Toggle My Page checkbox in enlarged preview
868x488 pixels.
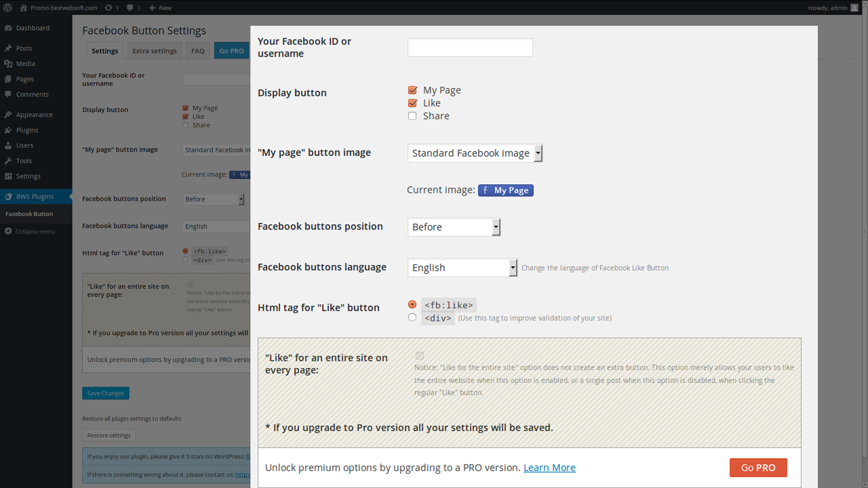412,90
